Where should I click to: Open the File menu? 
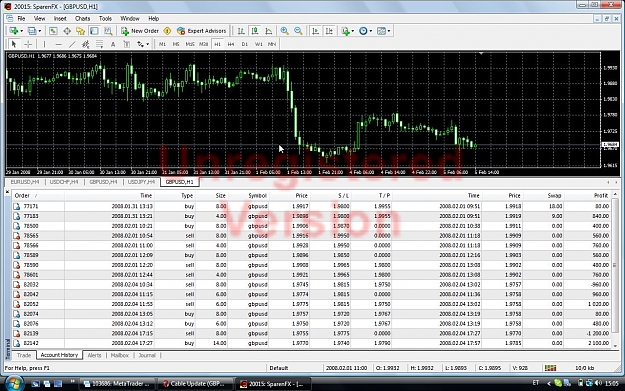point(21,18)
